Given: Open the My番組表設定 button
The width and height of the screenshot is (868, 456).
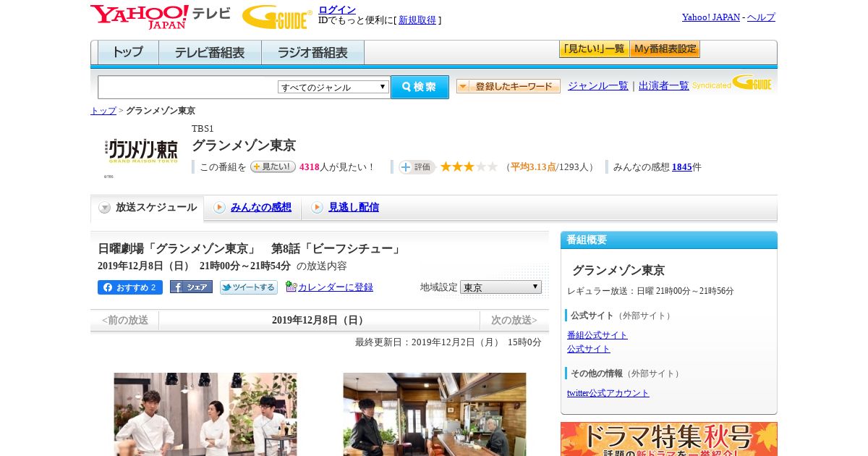Looking at the screenshot, I should (665, 49).
